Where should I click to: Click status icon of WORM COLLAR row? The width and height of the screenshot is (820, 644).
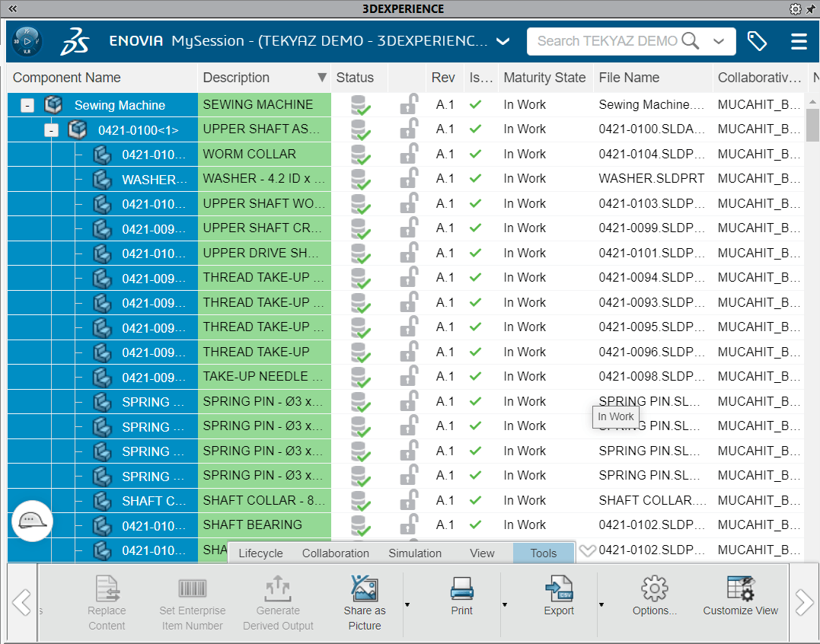pos(360,155)
